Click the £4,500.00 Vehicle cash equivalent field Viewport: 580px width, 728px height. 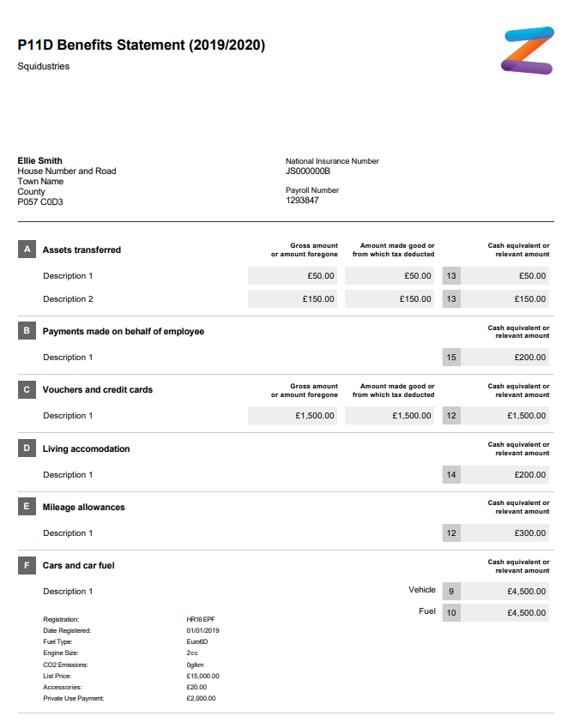click(504, 592)
